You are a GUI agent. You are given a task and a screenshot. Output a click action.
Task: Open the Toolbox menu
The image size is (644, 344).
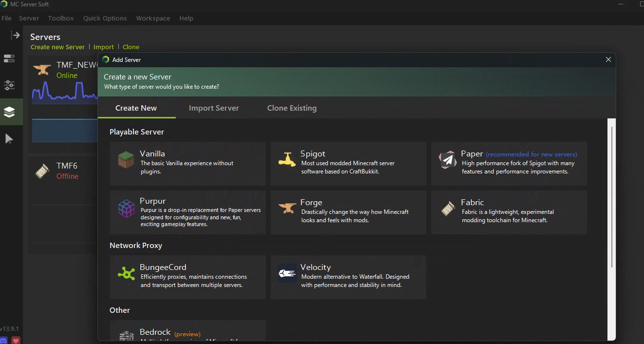61,18
